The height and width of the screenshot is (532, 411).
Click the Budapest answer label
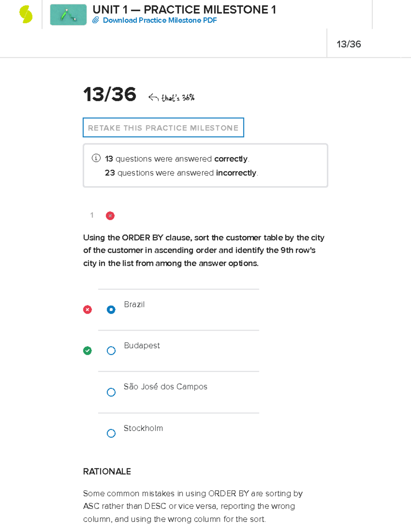[142, 345]
